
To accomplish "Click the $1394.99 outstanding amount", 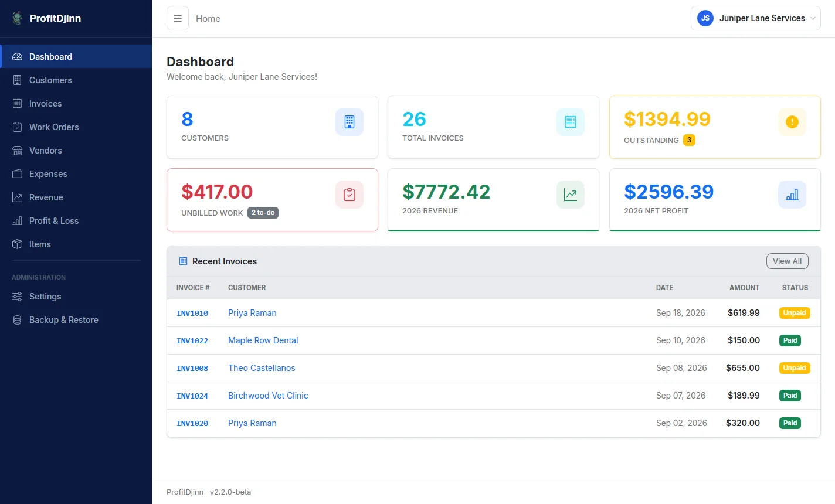I will [x=667, y=119].
